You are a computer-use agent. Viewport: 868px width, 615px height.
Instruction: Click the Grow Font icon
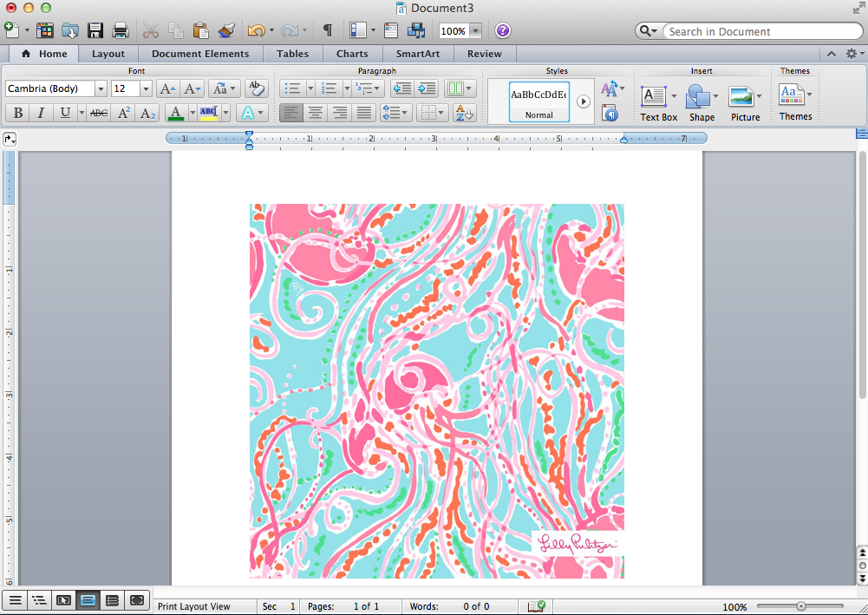click(167, 88)
